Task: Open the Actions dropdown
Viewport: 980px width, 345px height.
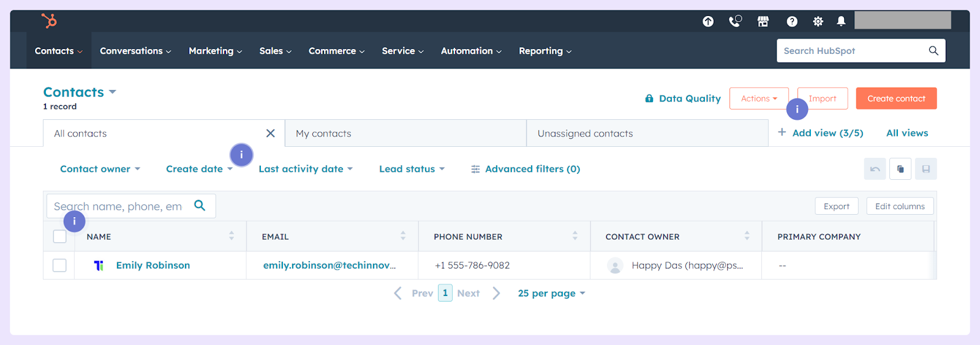Action: coord(759,98)
